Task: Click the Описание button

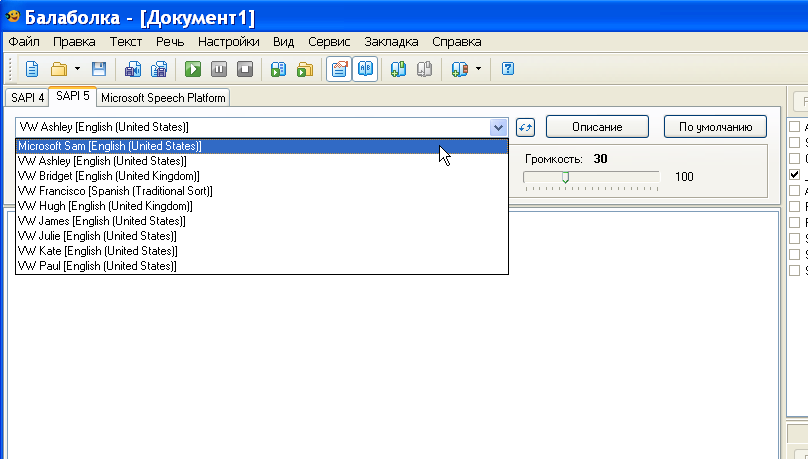Action: coord(597,127)
